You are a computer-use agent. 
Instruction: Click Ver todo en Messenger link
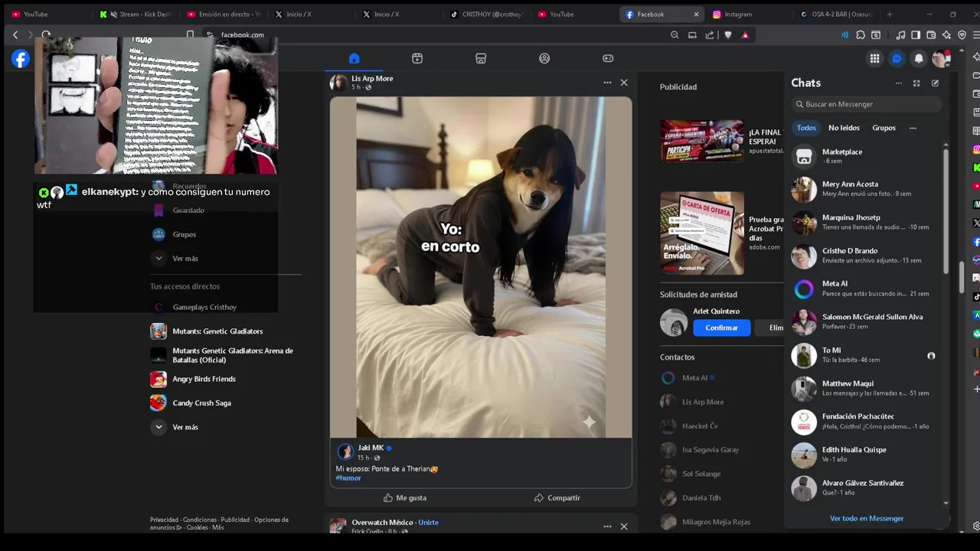pos(867,518)
